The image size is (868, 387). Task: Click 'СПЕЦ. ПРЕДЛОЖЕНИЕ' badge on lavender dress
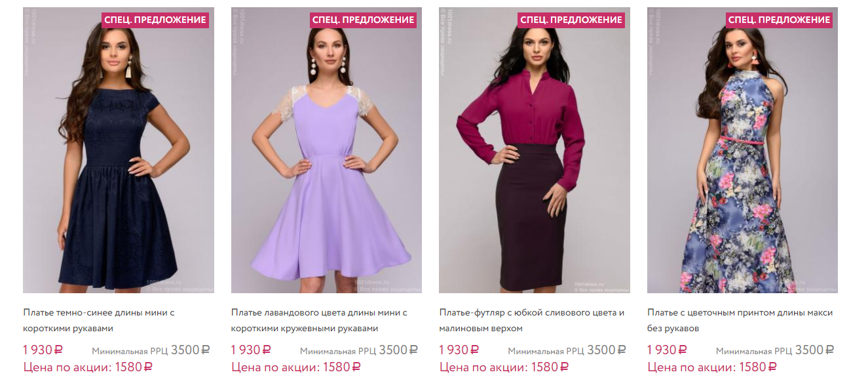click(364, 20)
